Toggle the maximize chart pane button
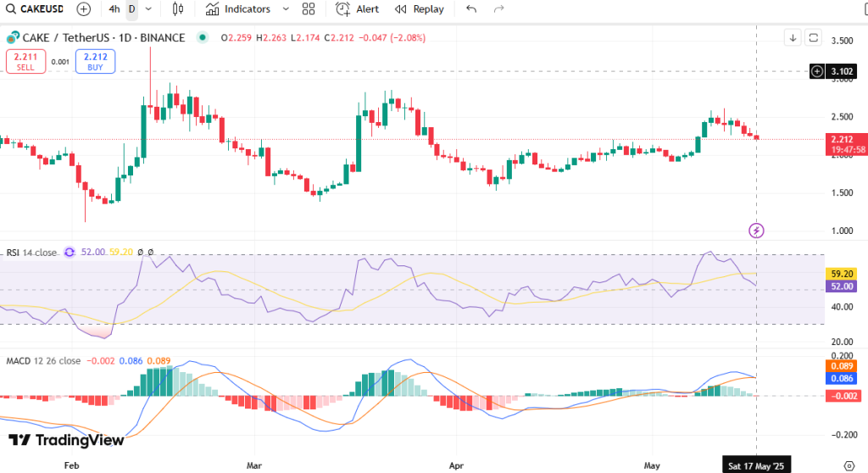The image size is (868, 473). (x=814, y=37)
